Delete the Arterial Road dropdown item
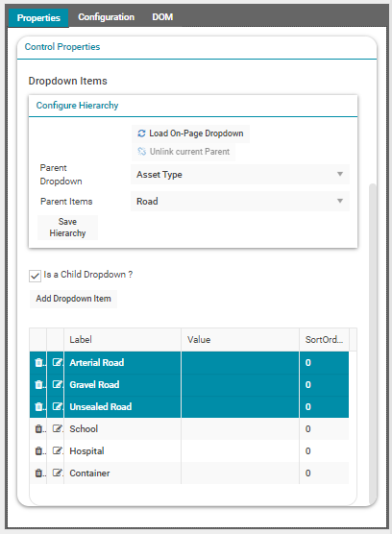392x534 pixels. click(38, 363)
